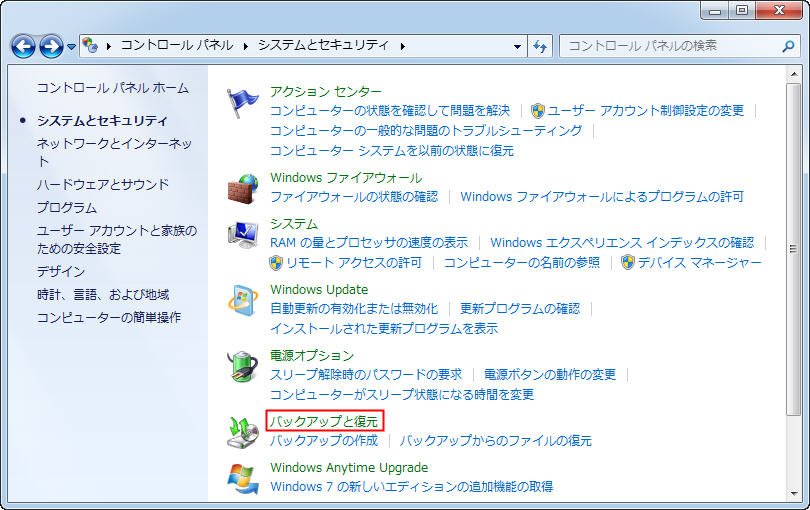Open Windows Update heading
This screenshot has width=810, height=510.
319,289
